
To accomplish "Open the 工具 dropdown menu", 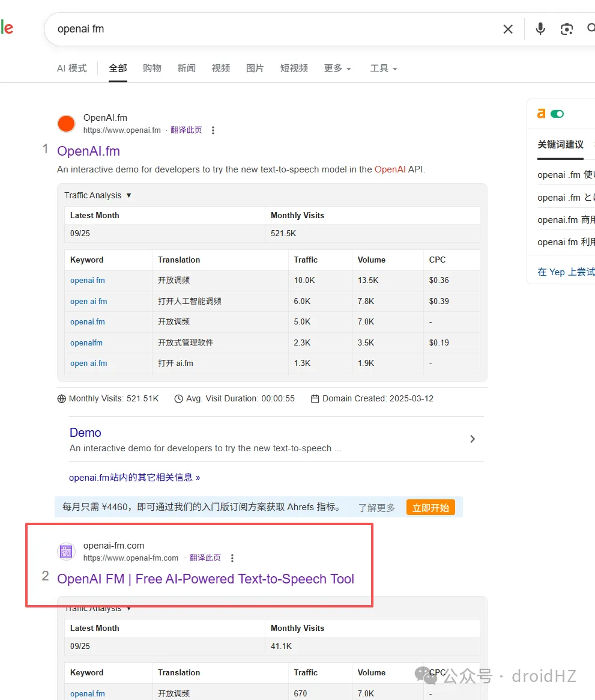I will pyautogui.click(x=383, y=68).
